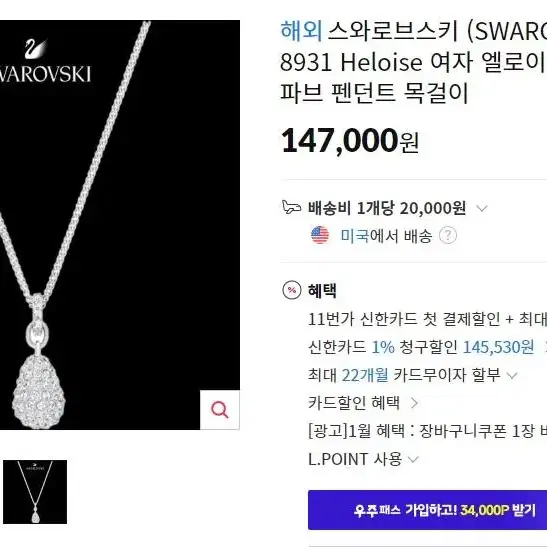Open the 11번가 신한카드 첫 결제할인 text
Viewport: 547px width, 547px height.
coord(427,319)
